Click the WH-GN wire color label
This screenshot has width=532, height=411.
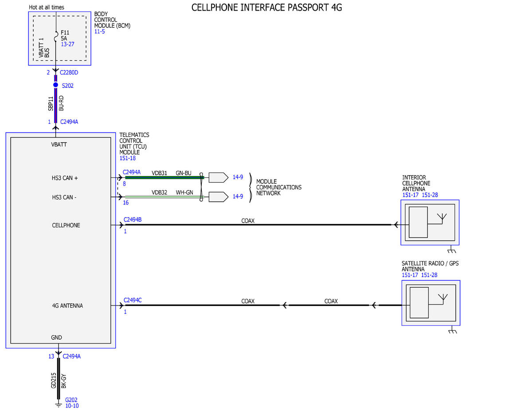pos(184,192)
